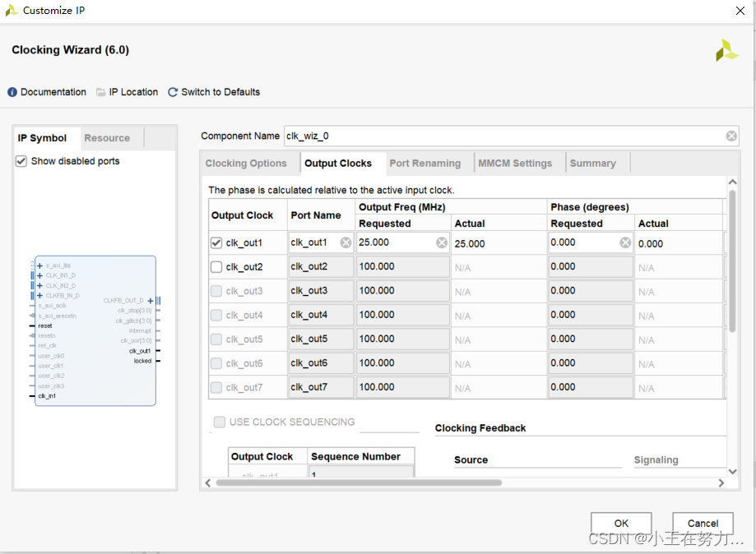Image resolution: width=756 pixels, height=554 pixels.
Task: Click the Sequence Number column header
Action: (x=356, y=457)
